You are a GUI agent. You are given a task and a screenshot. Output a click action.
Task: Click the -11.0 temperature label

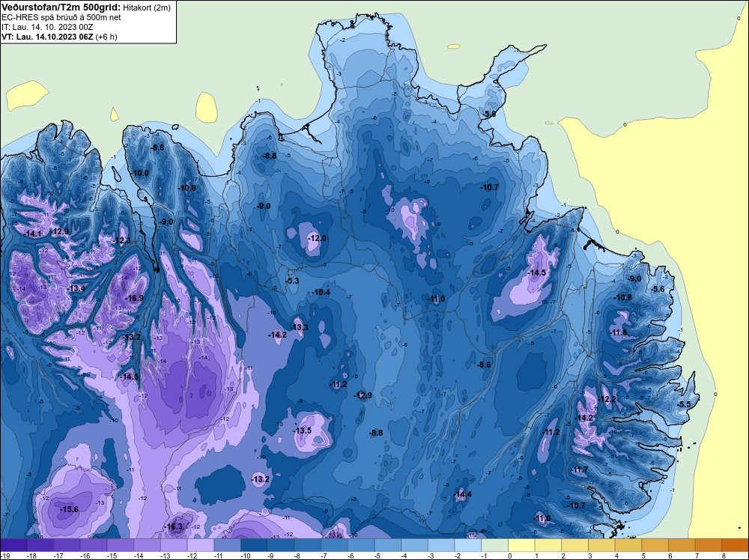(x=436, y=299)
